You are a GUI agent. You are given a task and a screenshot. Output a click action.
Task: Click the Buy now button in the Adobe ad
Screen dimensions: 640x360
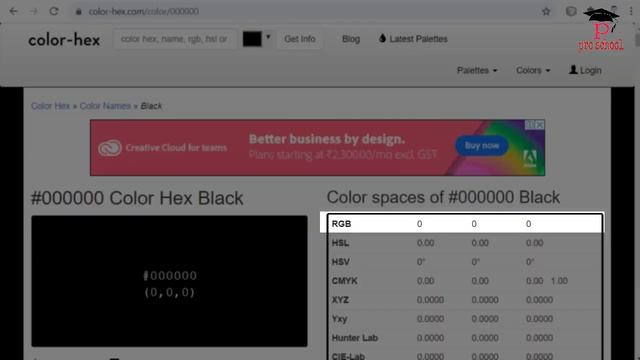point(482,146)
